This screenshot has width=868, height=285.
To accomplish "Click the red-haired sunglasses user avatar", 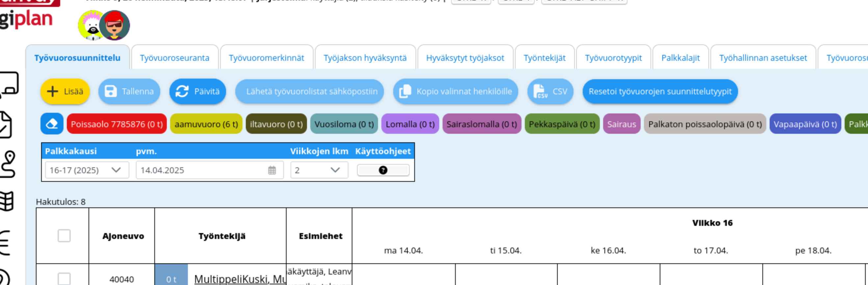I will 115,25.
